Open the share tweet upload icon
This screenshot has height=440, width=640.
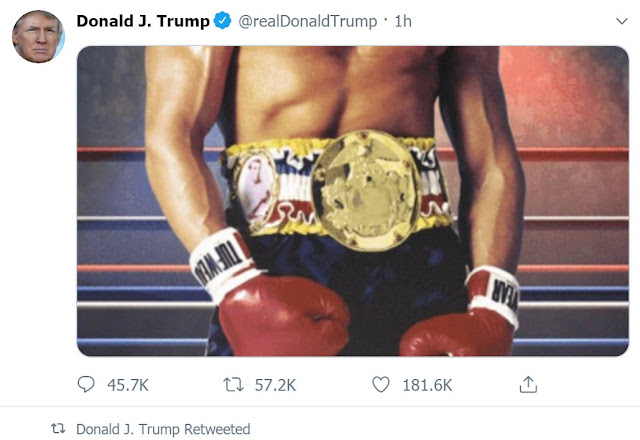(x=528, y=384)
